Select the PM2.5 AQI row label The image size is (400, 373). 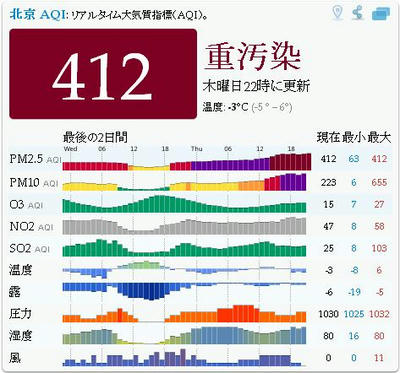pyautogui.click(x=35, y=159)
